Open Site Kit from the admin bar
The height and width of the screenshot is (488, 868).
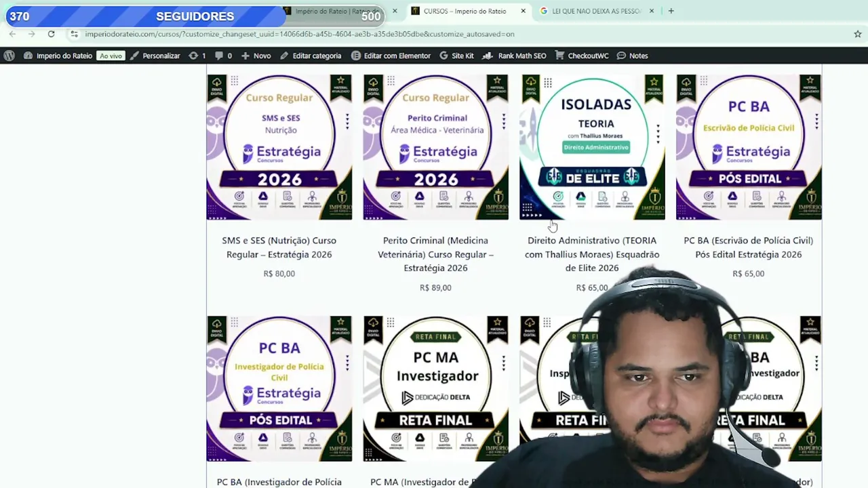click(456, 56)
